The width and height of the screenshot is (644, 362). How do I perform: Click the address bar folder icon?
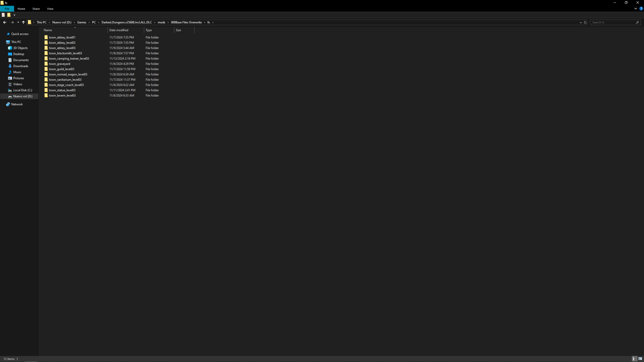pos(30,22)
